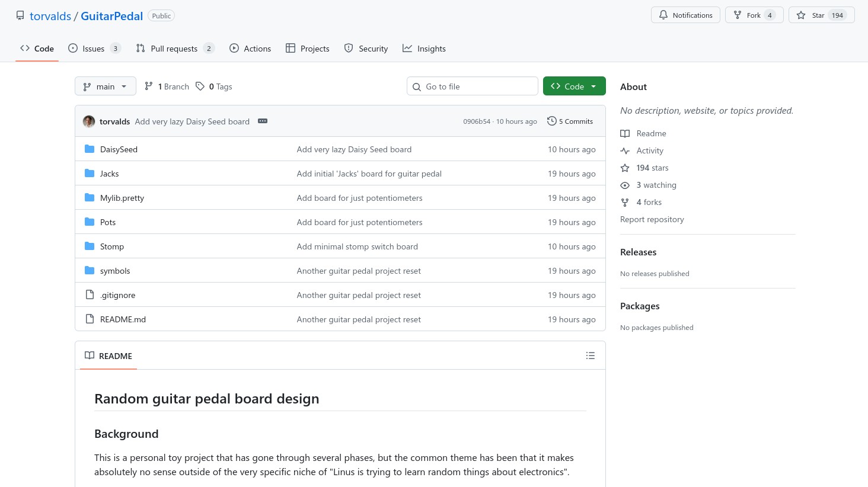Open the Stomp folder name

pos(112,246)
